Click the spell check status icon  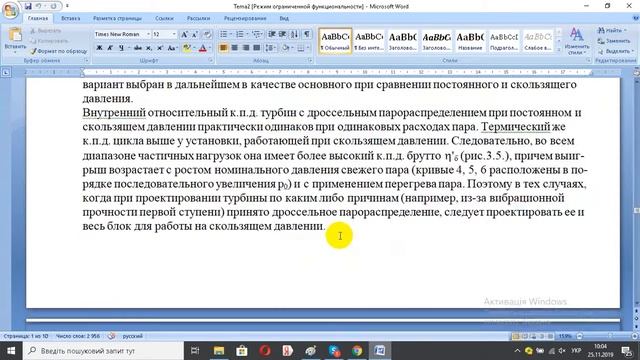(x=111, y=336)
